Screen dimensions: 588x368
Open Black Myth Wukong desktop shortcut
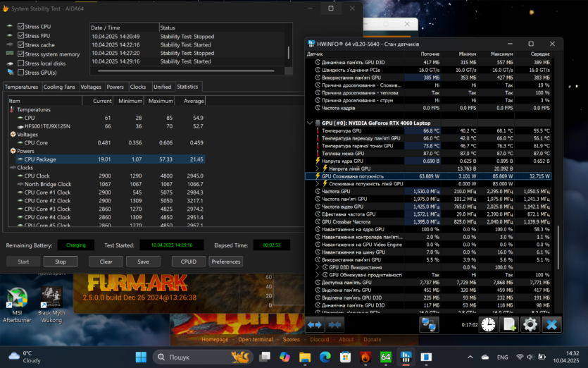[x=51, y=305]
